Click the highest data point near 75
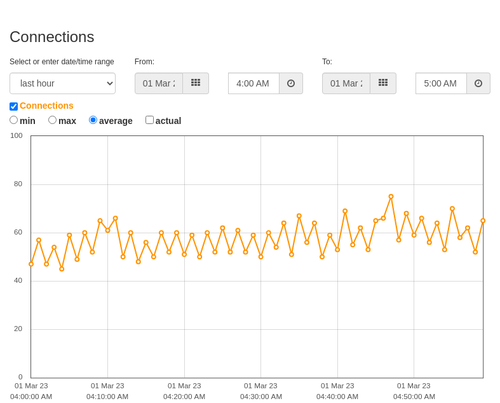Screen dimensions: 500x403 click(x=391, y=197)
